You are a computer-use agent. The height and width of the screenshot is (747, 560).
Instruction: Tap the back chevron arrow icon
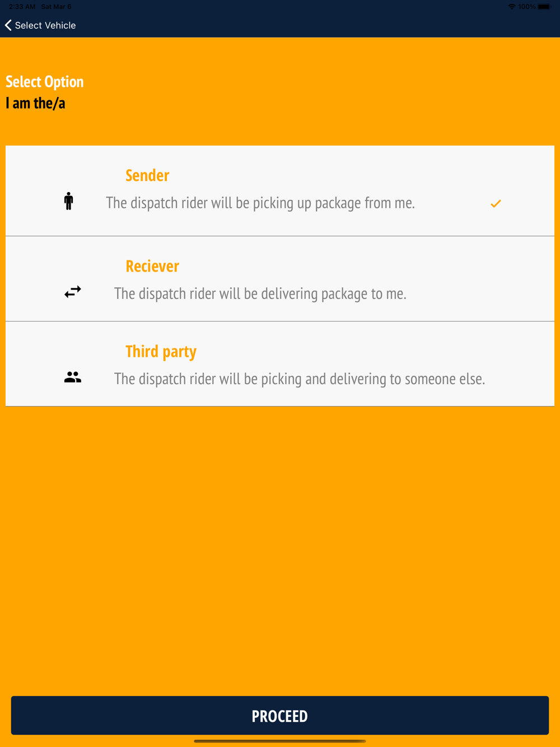(8, 25)
